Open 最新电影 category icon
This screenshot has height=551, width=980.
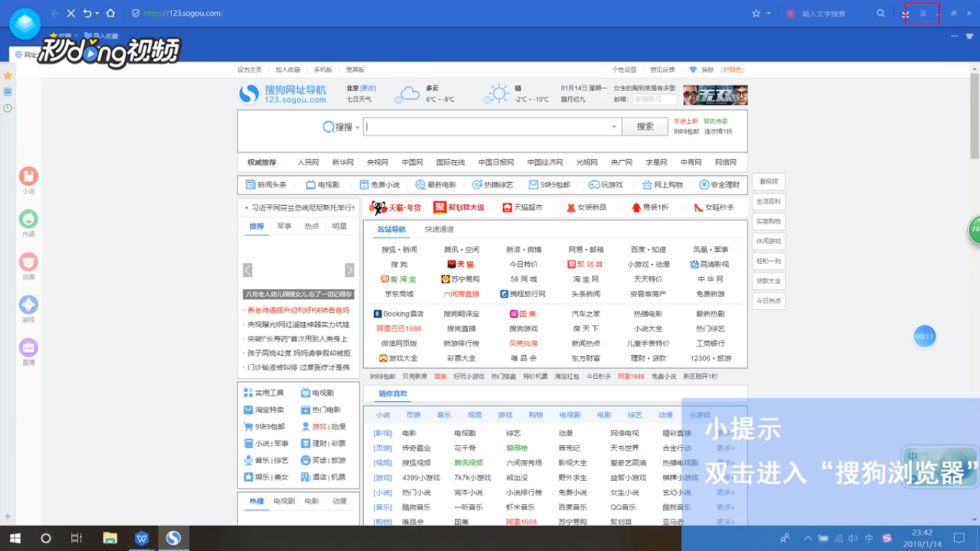click(x=435, y=185)
